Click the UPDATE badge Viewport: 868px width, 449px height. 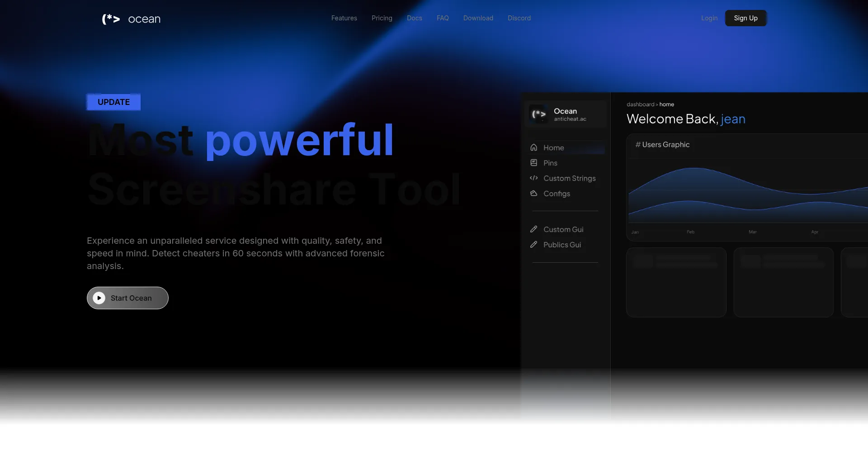[113, 102]
